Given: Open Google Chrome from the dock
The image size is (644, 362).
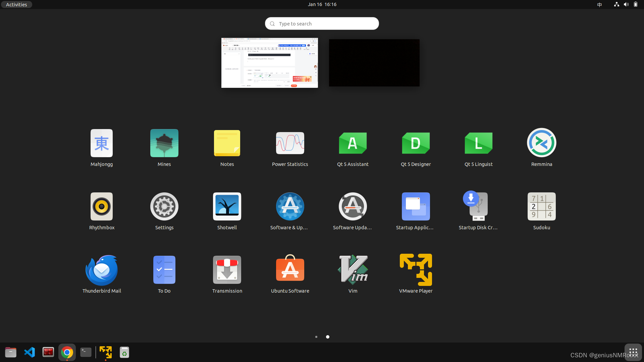Looking at the screenshot, I should click(67, 352).
